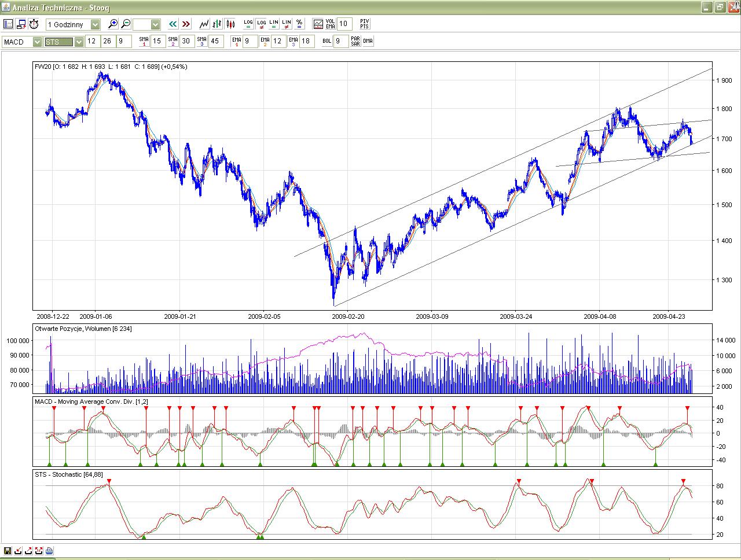The height and width of the screenshot is (560, 741).
Task: Click the VOL EMA period field showing 10
Action: pos(344,24)
